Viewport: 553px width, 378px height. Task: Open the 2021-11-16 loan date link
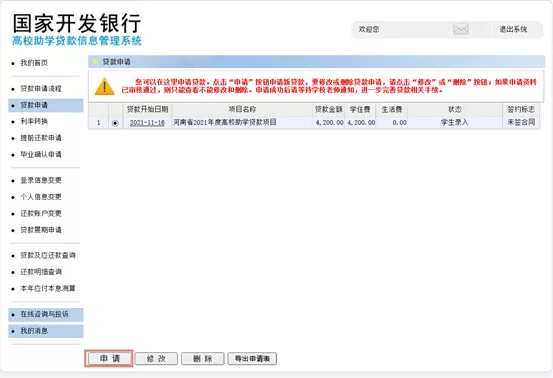click(147, 123)
